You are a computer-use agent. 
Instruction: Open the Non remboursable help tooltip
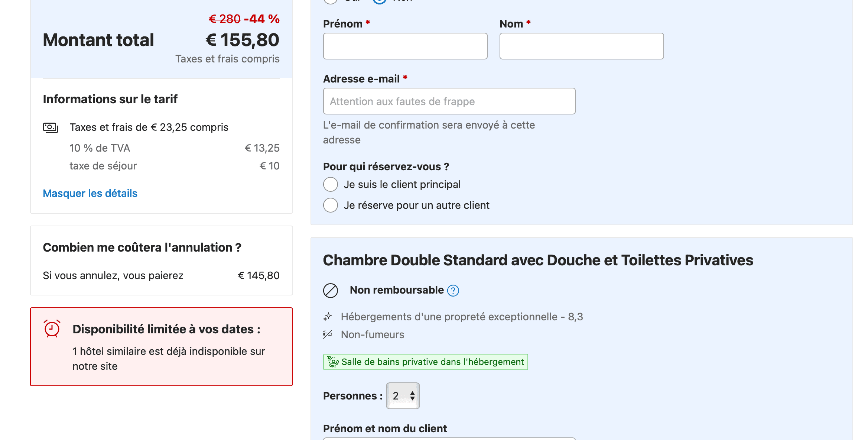click(453, 290)
